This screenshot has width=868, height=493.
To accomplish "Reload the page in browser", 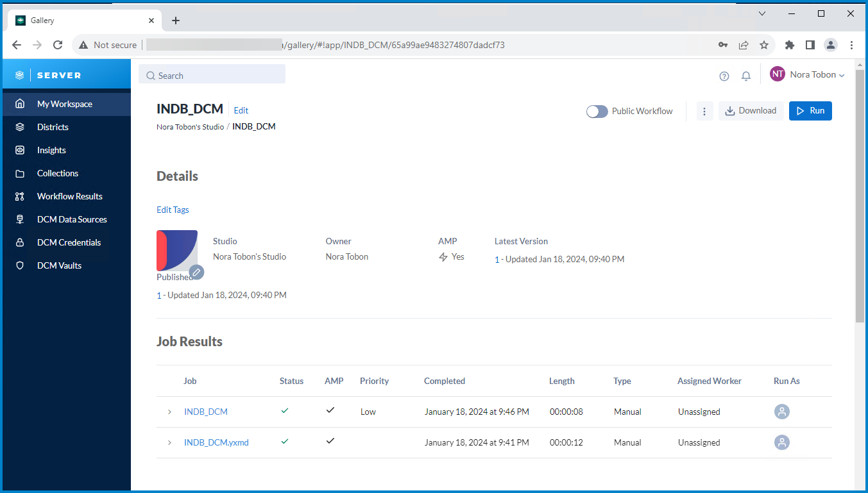I will 58,45.
